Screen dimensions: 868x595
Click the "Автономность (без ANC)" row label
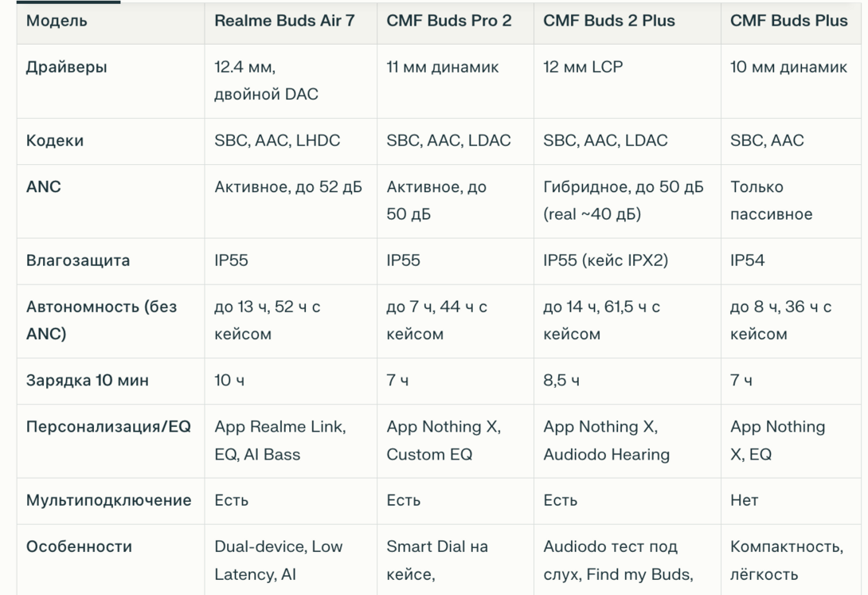(101, 320)
